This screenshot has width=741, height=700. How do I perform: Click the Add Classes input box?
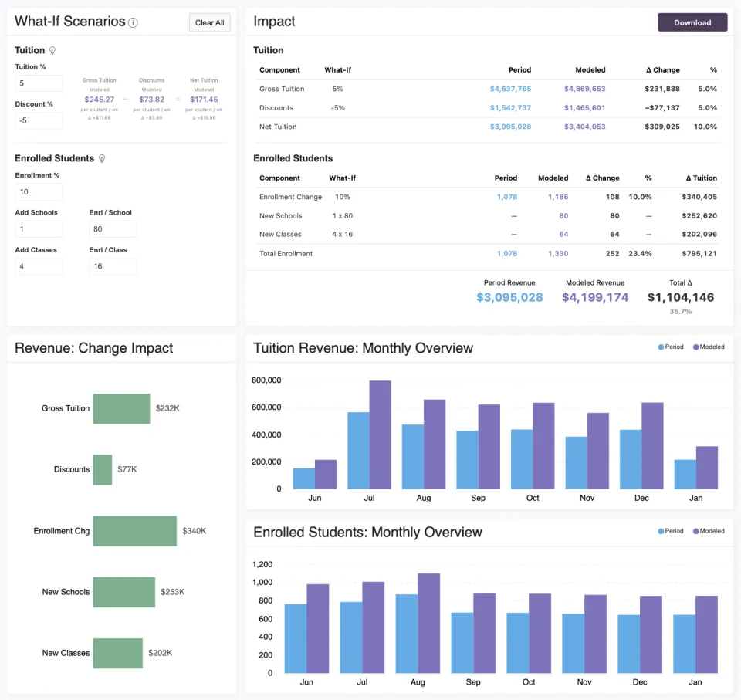pos(39,266)
